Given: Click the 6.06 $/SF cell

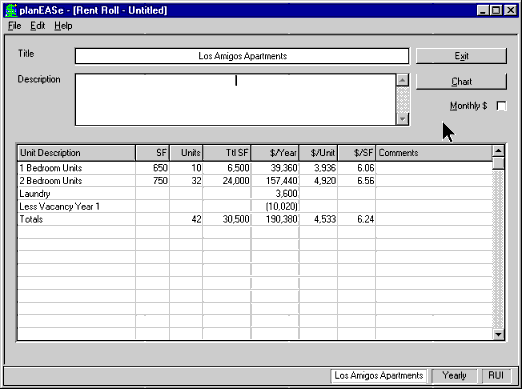Looking at the screenshot, I should [x=357, y=168].
